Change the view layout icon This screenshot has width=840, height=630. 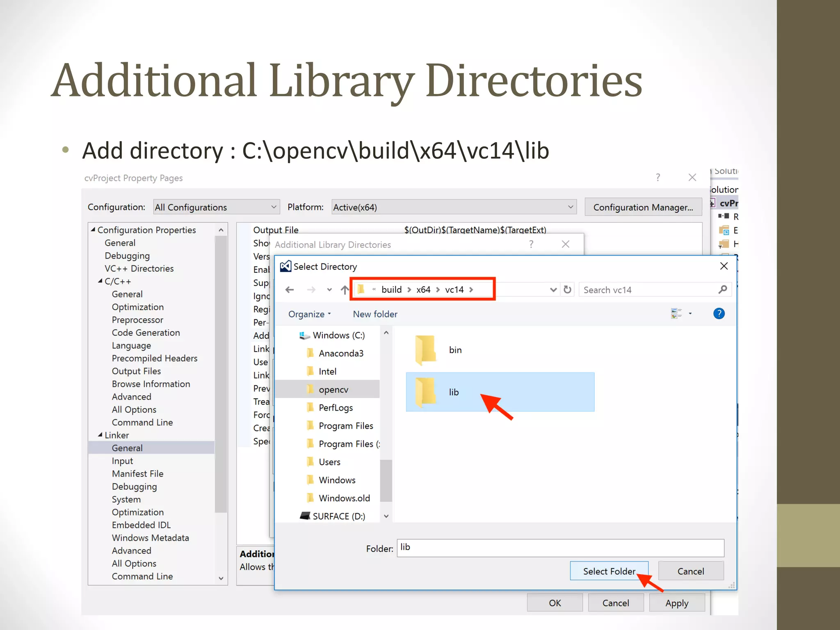[676, 314]
